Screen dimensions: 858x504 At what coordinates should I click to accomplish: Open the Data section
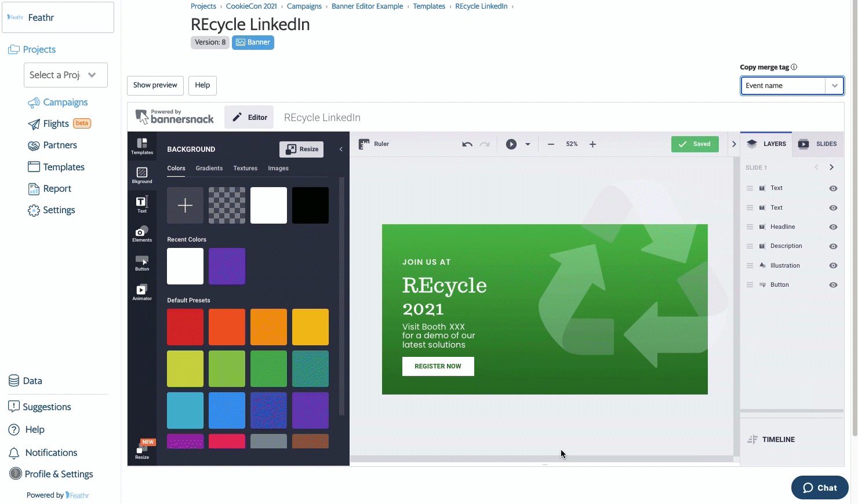(x=26, y=381)
